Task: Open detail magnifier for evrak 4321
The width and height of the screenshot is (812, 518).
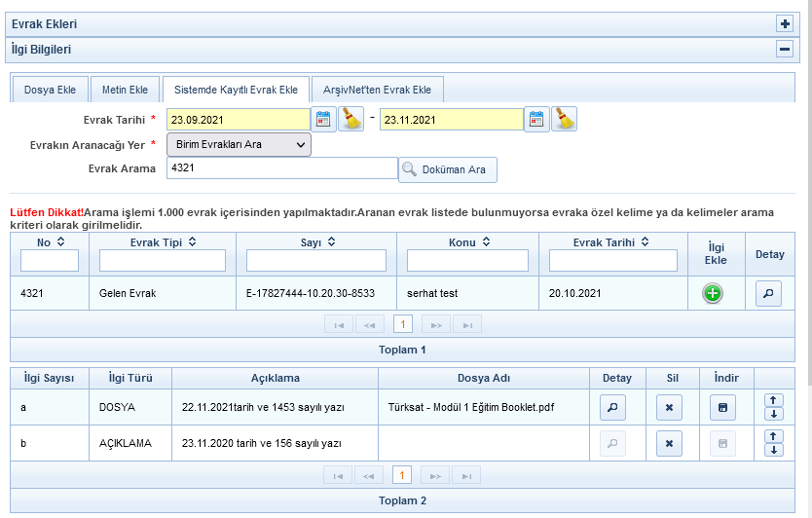Action: (769, 294)
